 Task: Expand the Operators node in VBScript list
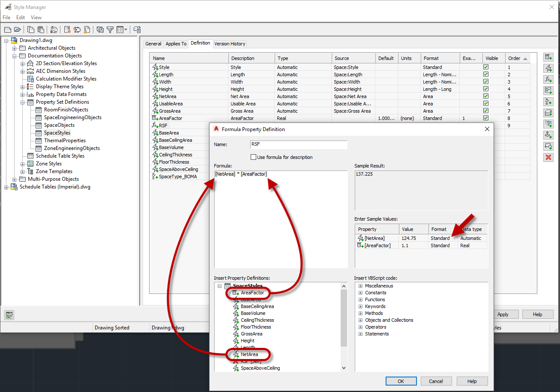coord(360,327)
